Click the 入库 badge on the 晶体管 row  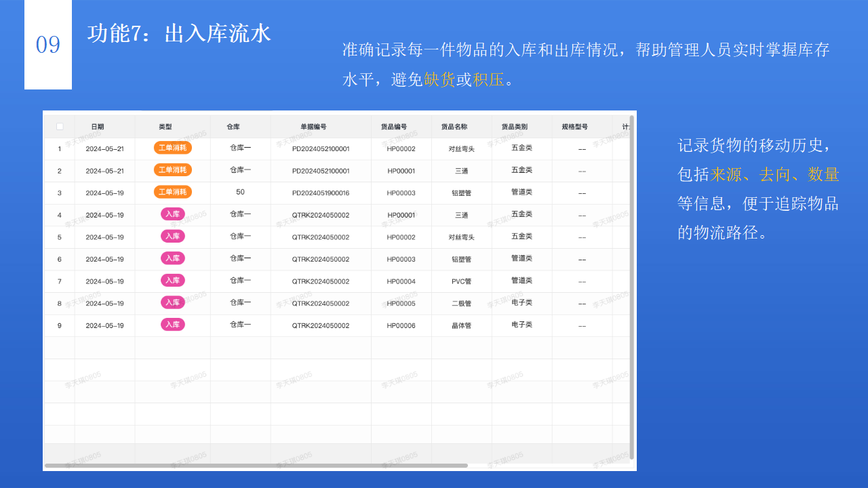[172, 325]
